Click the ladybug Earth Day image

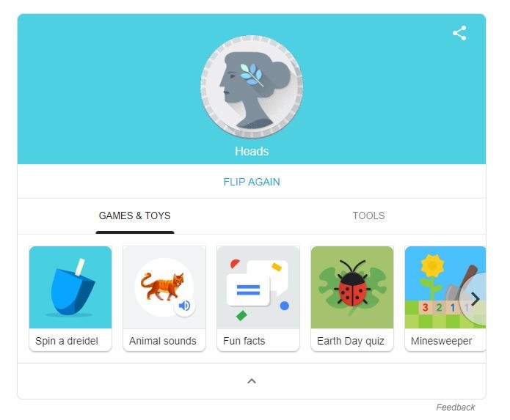(352, 287)
